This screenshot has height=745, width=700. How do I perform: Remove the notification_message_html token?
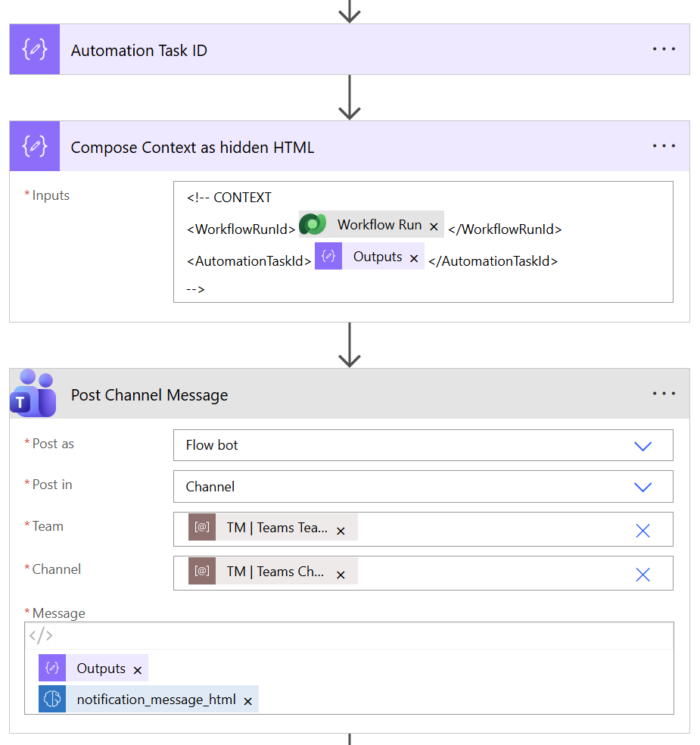[x=247, y=700]
